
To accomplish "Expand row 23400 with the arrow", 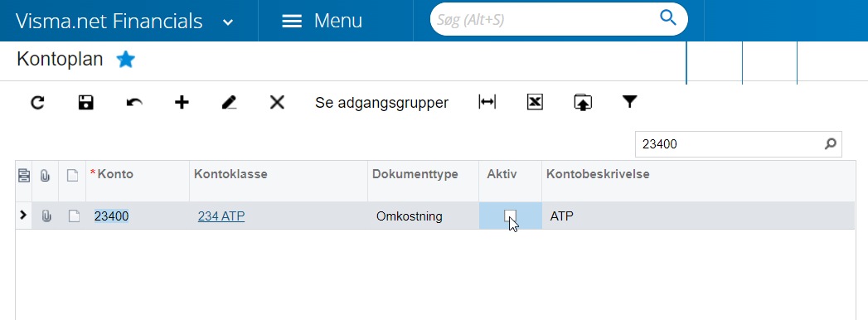I will (22, 216).
